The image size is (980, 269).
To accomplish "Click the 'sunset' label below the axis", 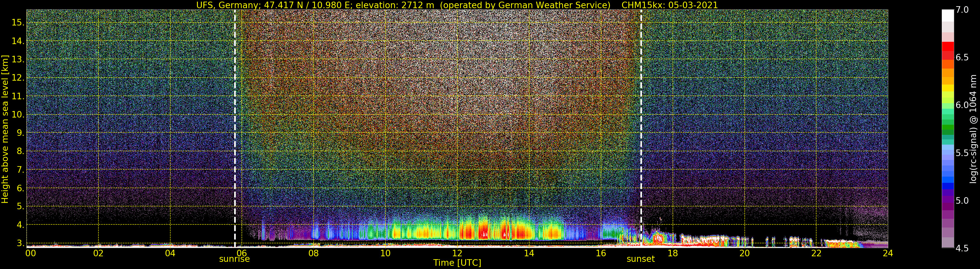I will (x=641, y=259).
